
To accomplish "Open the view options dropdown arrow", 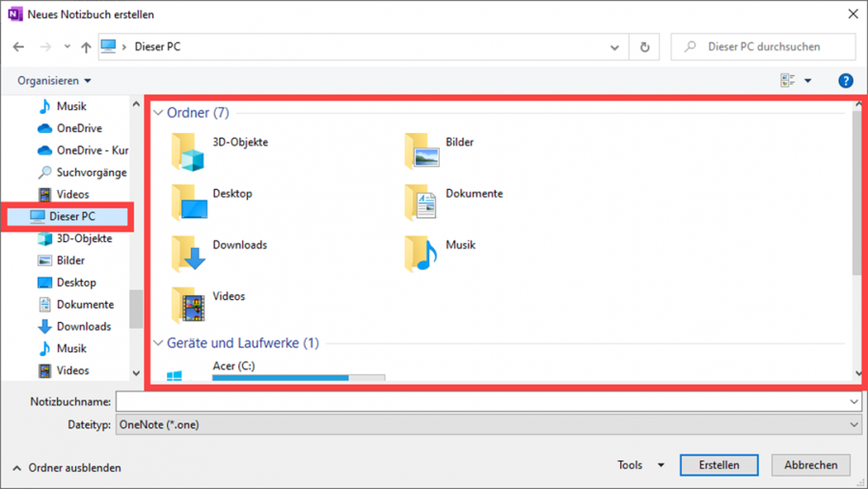I will click(807, 81).
